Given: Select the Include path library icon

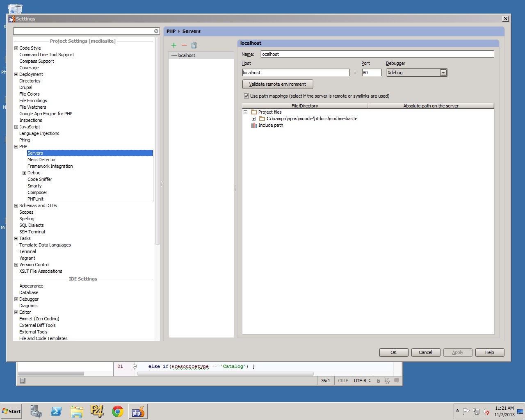Looking at the screenshot, I should pos(254,125).
